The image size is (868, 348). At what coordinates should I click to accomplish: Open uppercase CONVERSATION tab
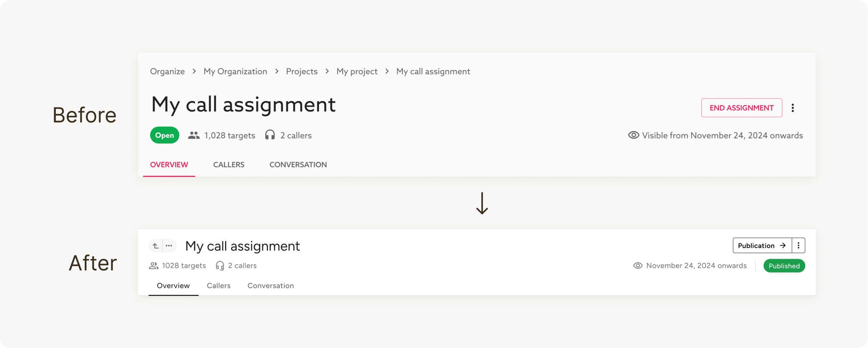[x=298, y=165]
